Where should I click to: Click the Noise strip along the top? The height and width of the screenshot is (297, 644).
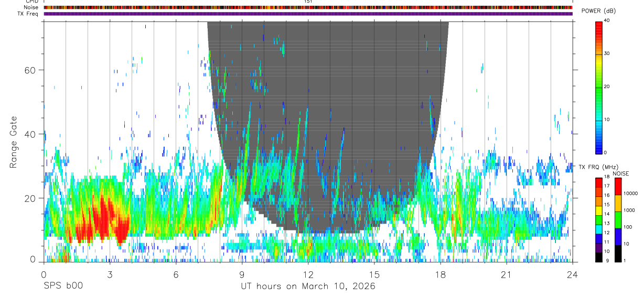tap(308, 7)
